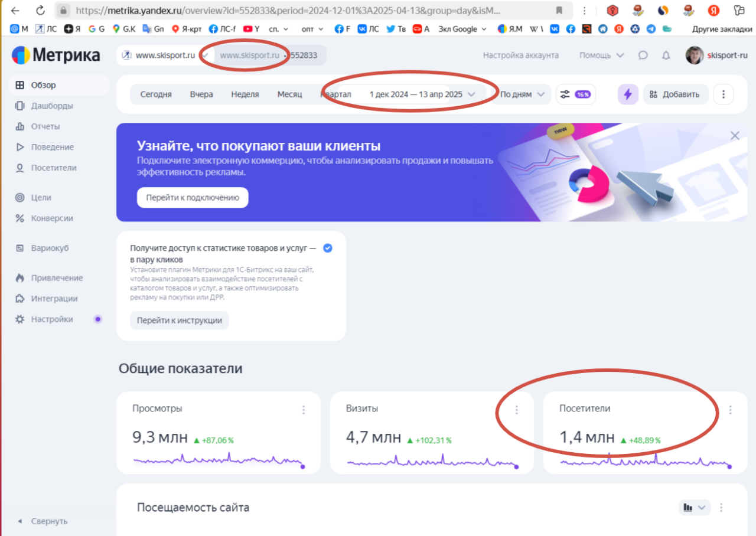756x536 pixels.
Task: Click the Добавить button
Action: click(x=676, y=94)
